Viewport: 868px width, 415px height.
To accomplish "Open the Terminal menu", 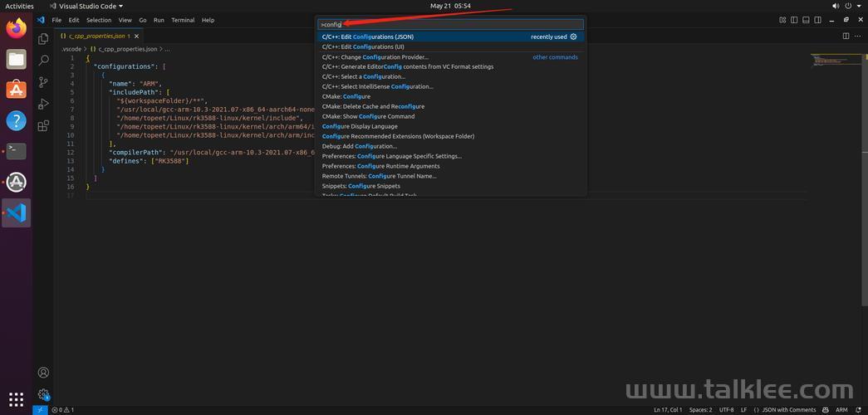I will pyautogui.click(x=183, y=20).
